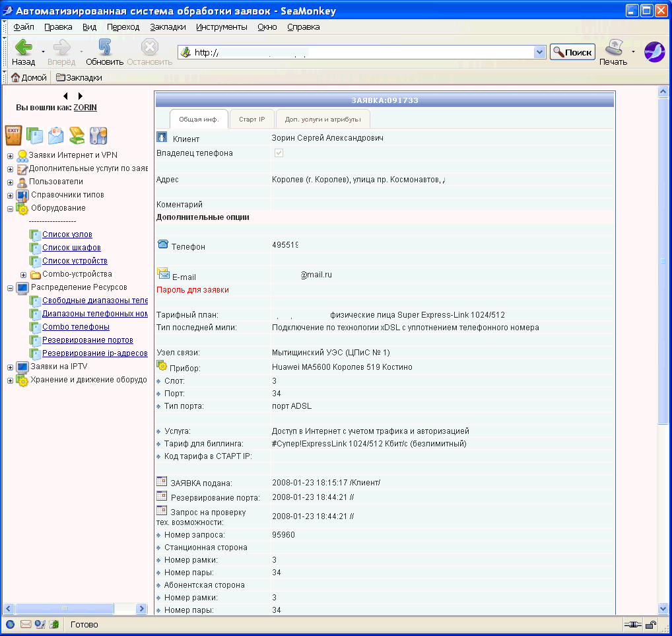The height and width of the screenshot is (636, 672).
Task: Open the mail envelope icon in the sidebar toolbar
Action: point(55,135)
